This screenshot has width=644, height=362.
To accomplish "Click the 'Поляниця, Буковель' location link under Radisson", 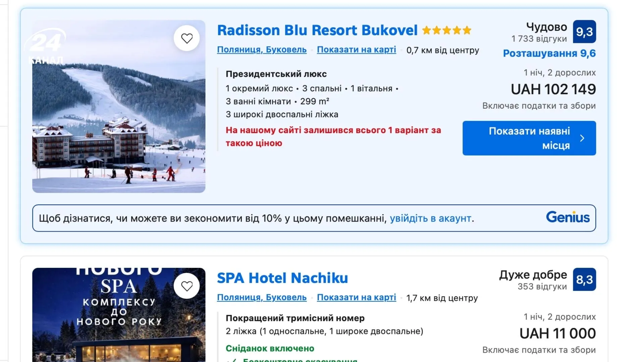I will coord(262,49).
